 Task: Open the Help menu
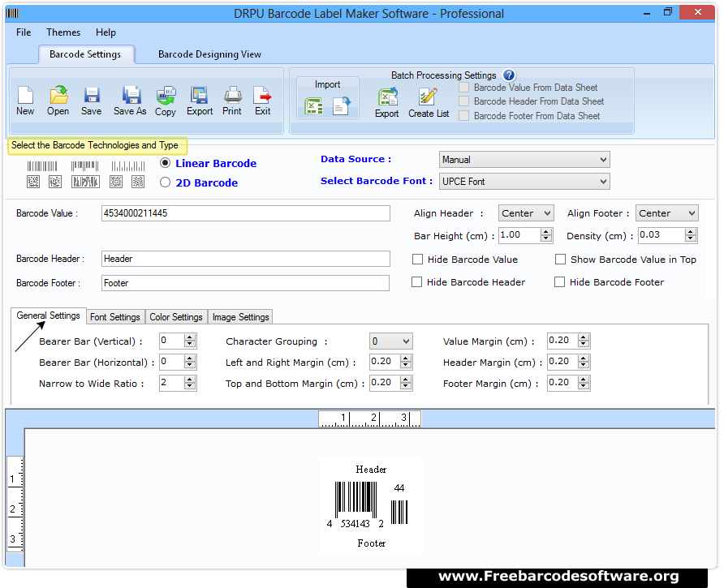pyautogui.click(x=106, y=32)
